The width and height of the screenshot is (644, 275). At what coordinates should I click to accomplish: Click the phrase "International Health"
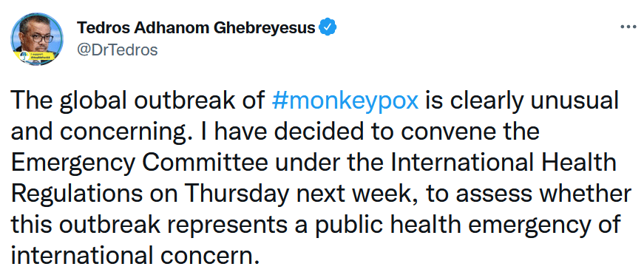pyautogui.click(x=501, y=163)
